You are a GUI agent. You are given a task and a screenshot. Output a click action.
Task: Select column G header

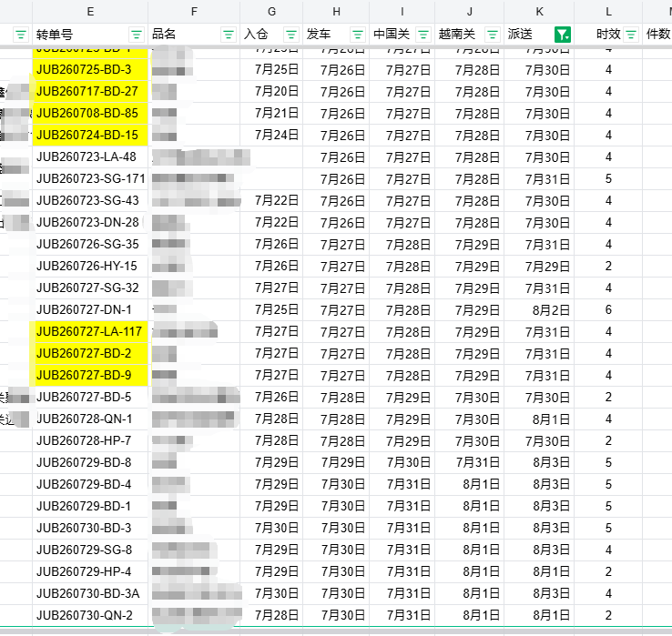coord(271,12)
